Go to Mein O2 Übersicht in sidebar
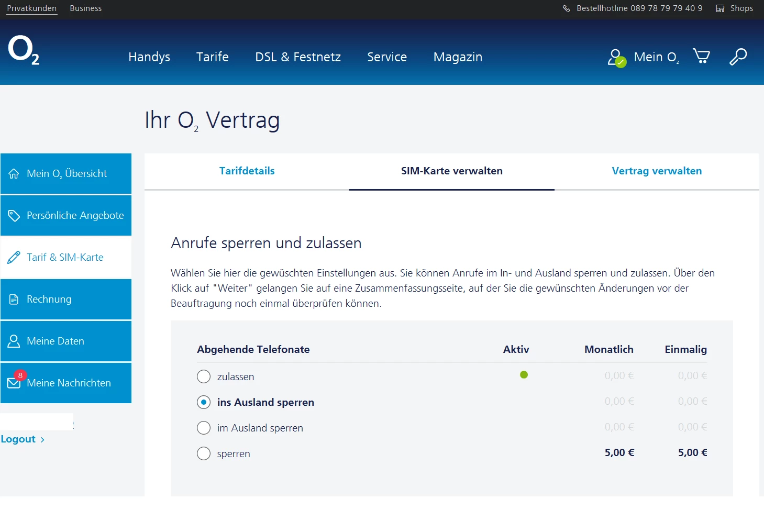 pos(66,174)
